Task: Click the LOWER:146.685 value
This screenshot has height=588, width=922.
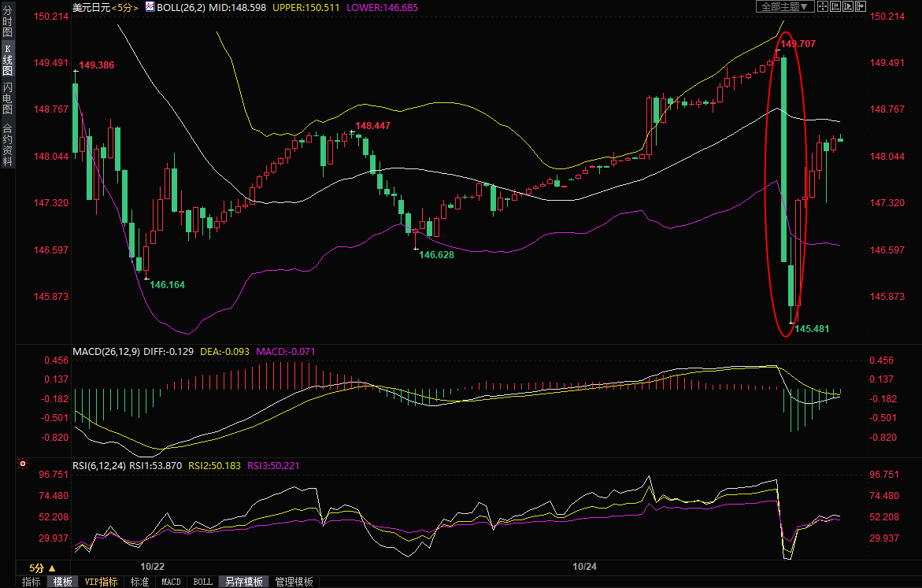Action: click(382, 8)
